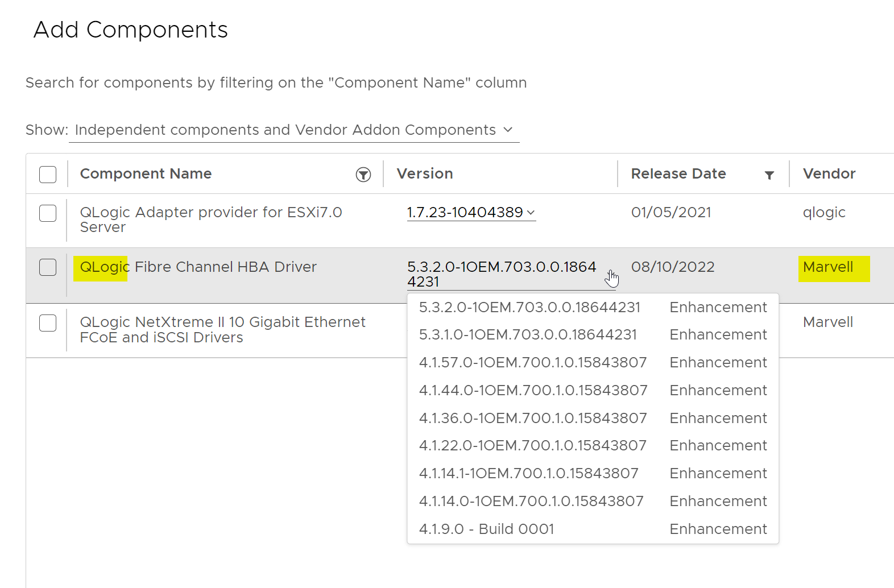Viewport: 894px width, 588px height.
Task: Click the Marvell vendor cell in NetXtreme row
Action: click(x=828, y=322)
